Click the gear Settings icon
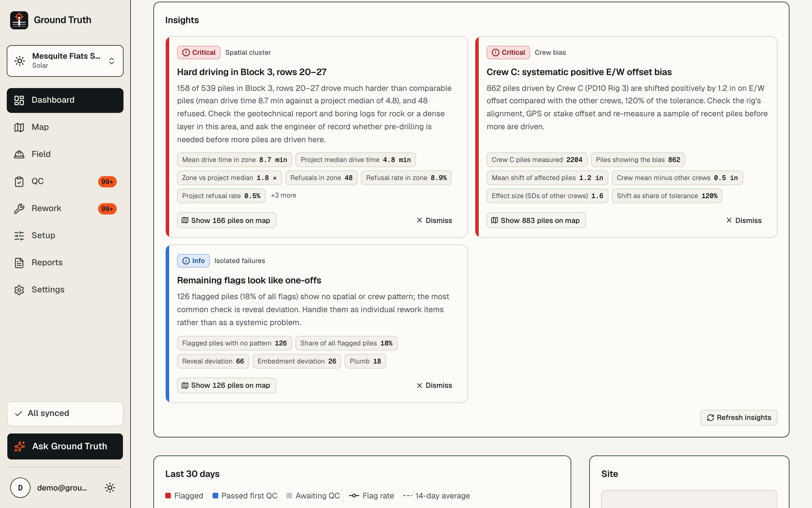Viewport: 812px width, 508px height. pyautogui.click(x=19, y=290)
